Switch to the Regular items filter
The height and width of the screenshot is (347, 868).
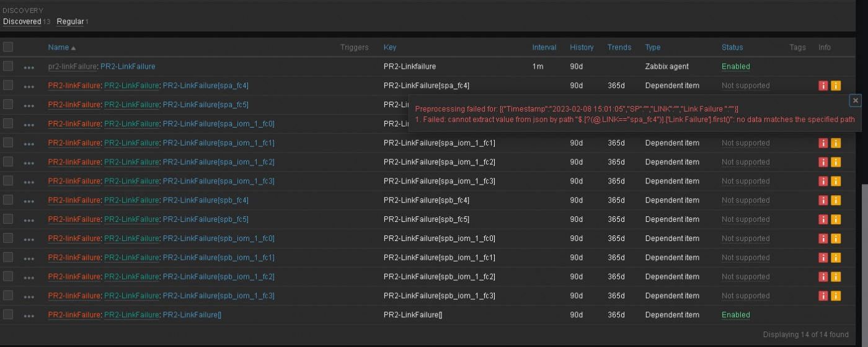coord(70,22)
